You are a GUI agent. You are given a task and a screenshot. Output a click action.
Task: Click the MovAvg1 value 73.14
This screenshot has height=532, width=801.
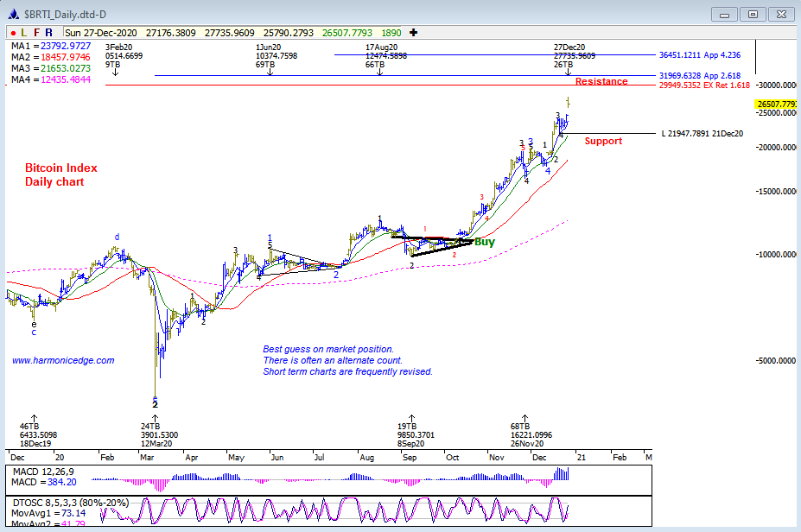[73, 514]
